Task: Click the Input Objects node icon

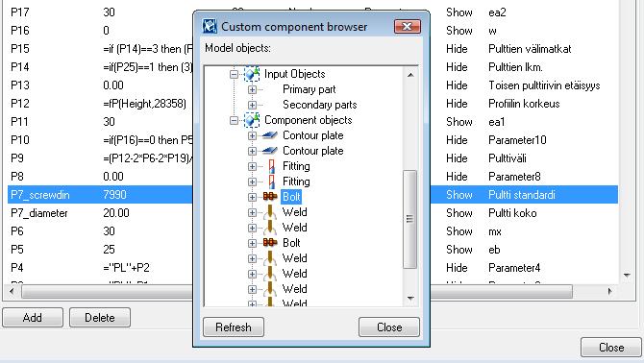Action: tap(252, 74)
